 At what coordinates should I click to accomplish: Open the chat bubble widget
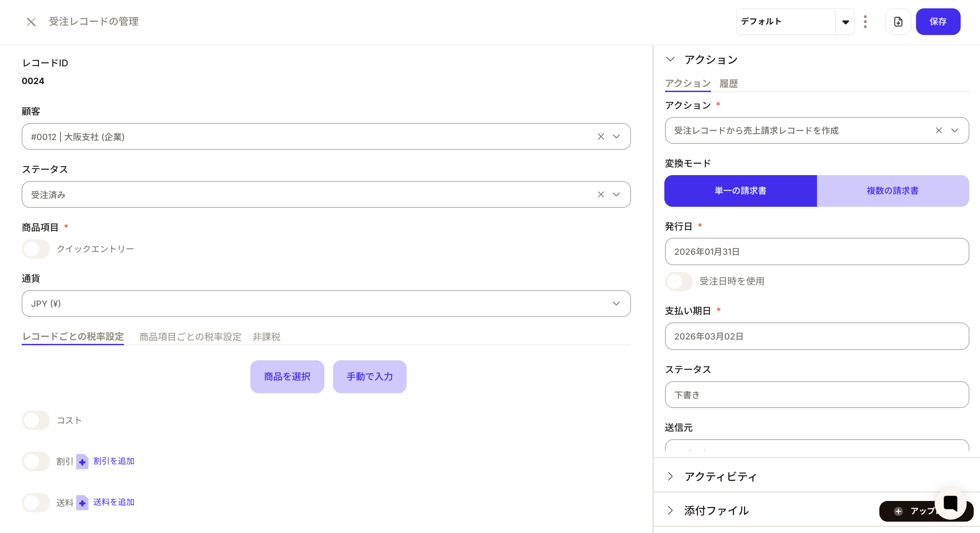click(x=950, y=503)
